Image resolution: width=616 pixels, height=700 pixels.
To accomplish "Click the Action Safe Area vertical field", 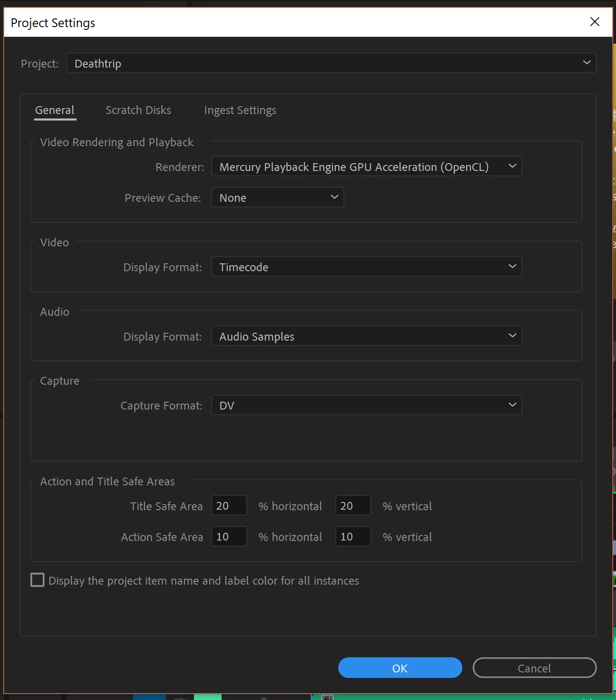I will (x=353, y=536).
